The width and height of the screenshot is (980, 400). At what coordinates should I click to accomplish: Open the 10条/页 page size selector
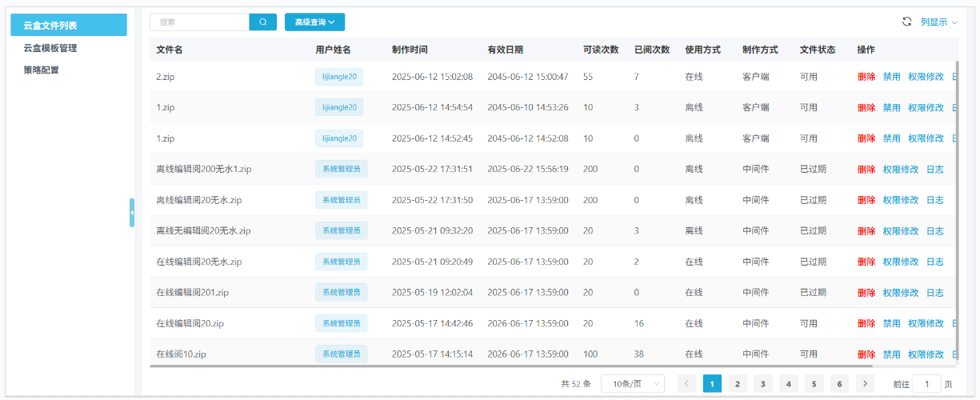point(632,384)
